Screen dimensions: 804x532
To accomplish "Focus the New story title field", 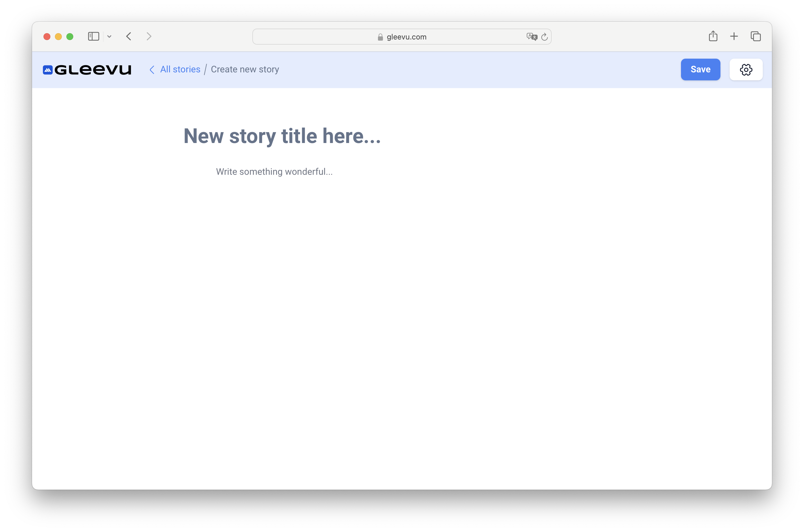I will click(x=282, y=136).
